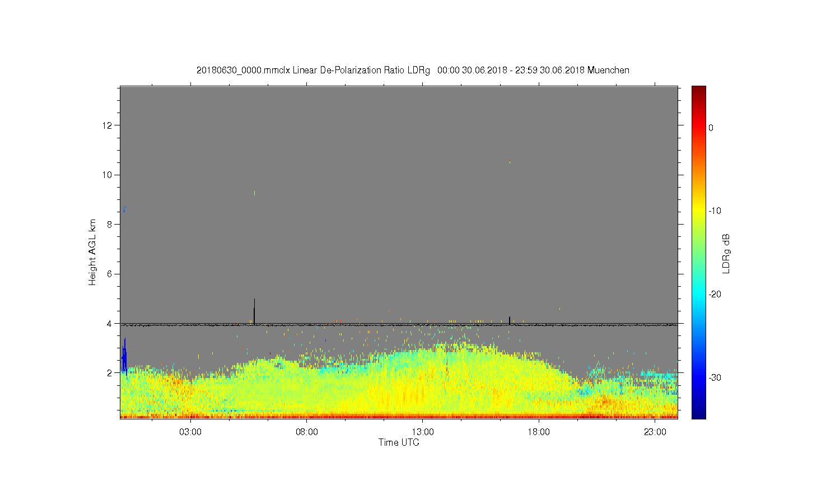840x504 pixels.
Task: Click the colorbar value 0
Action: [711, 128]
